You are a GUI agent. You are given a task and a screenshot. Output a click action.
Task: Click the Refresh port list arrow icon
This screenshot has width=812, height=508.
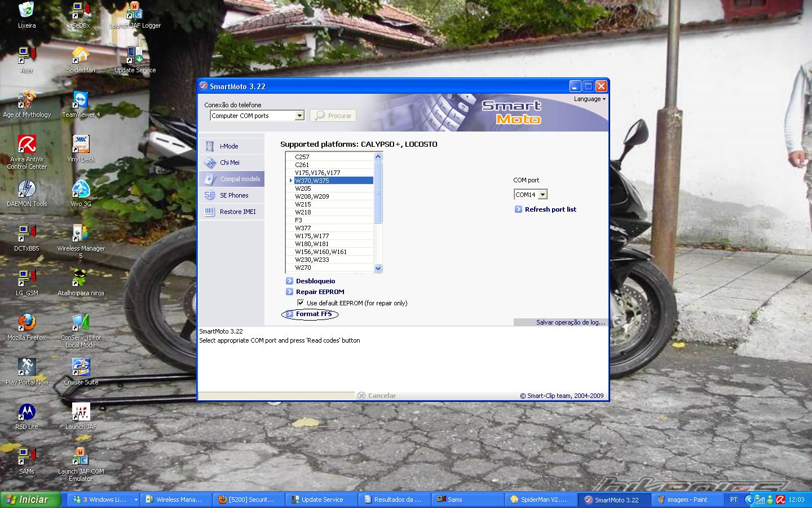pos(518,209)
